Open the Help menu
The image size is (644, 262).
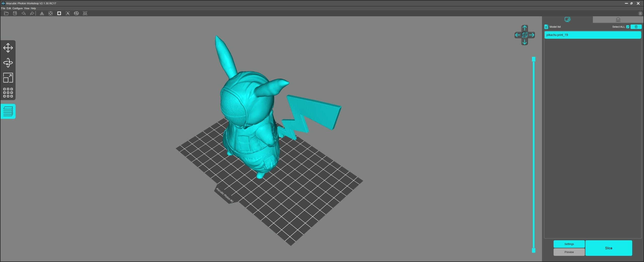33,8
